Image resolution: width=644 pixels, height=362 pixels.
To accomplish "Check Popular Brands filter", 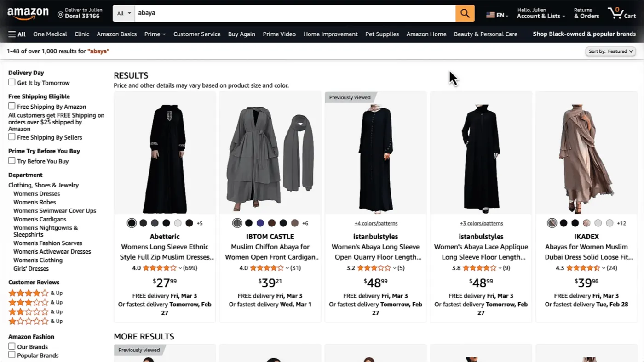I will coord(12,355).
